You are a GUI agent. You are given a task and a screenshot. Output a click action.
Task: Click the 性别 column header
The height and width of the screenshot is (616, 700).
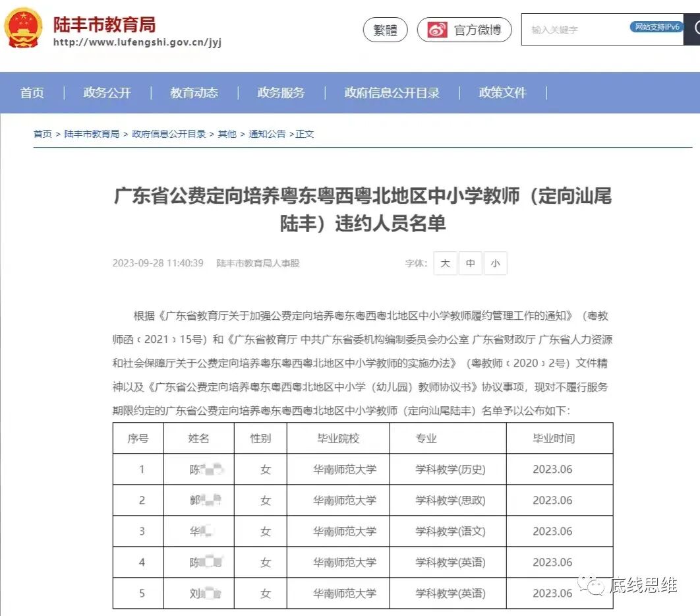coord(260,438)
